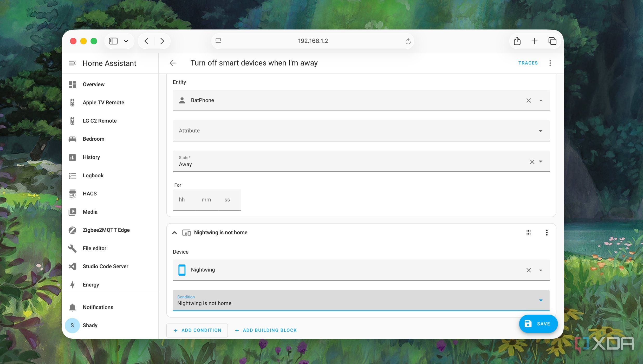
Task: Click the Media browser icon
Action: pyautogui.click(x=72, y=212)
